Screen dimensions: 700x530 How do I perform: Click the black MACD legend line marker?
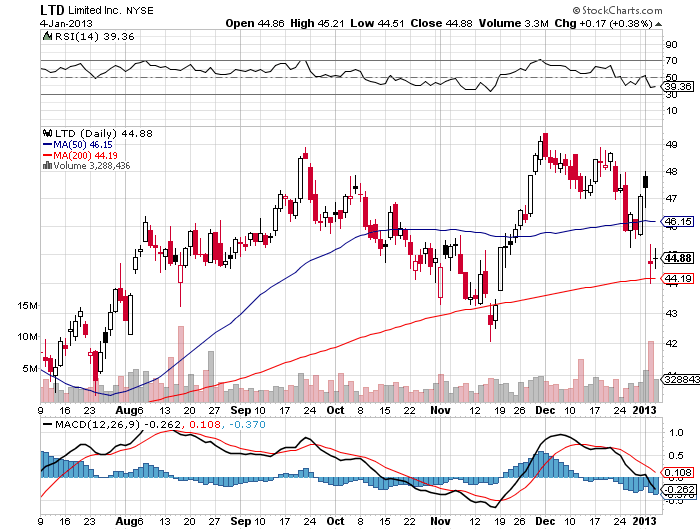tap(47, 424)
